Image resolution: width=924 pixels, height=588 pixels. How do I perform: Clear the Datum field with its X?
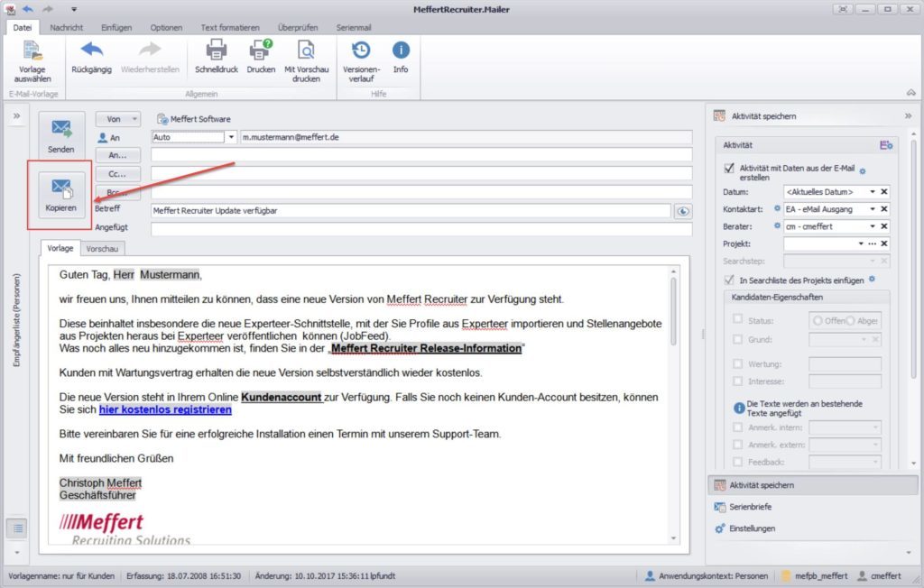(x=884, y=191)
